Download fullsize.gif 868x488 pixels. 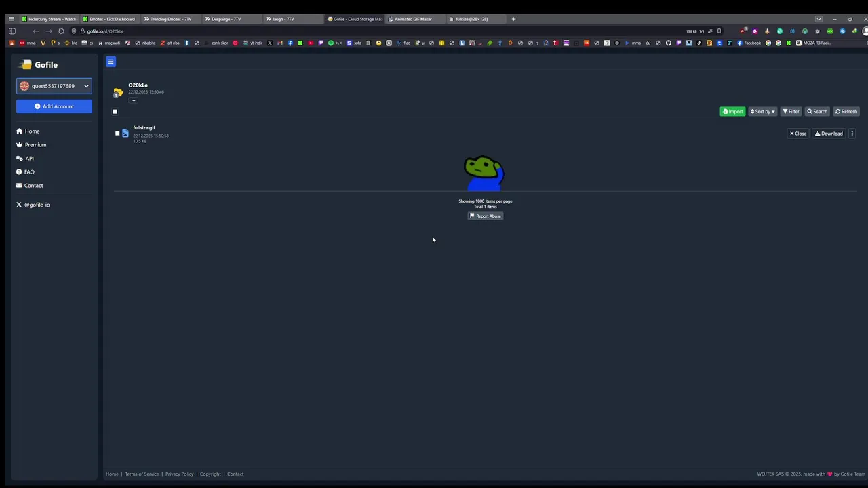(829, 134)
